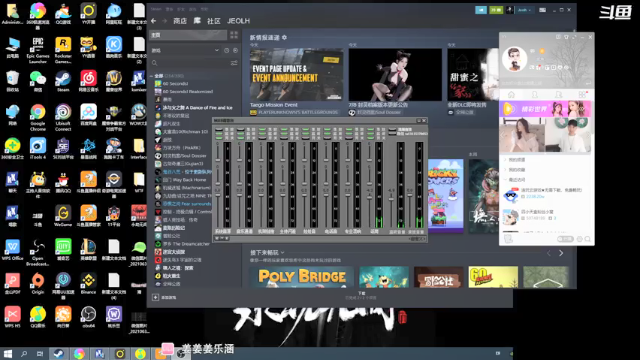This screenshot has height=360, width=640.
Task: Open the Recycle Bin desktop icon
Action: (12, 80)
